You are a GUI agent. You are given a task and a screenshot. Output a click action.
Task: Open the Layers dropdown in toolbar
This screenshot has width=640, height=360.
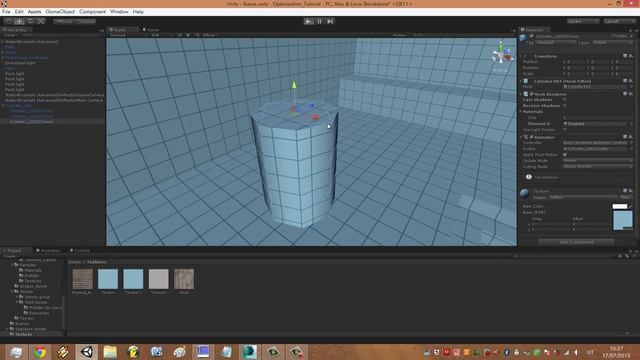click(582, 21)
